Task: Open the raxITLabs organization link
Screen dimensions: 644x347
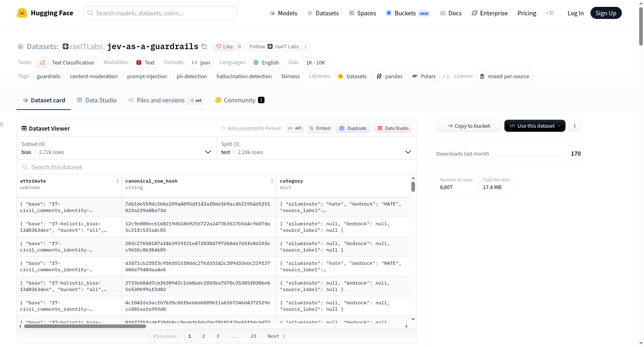Action: (x=86, y=46)
